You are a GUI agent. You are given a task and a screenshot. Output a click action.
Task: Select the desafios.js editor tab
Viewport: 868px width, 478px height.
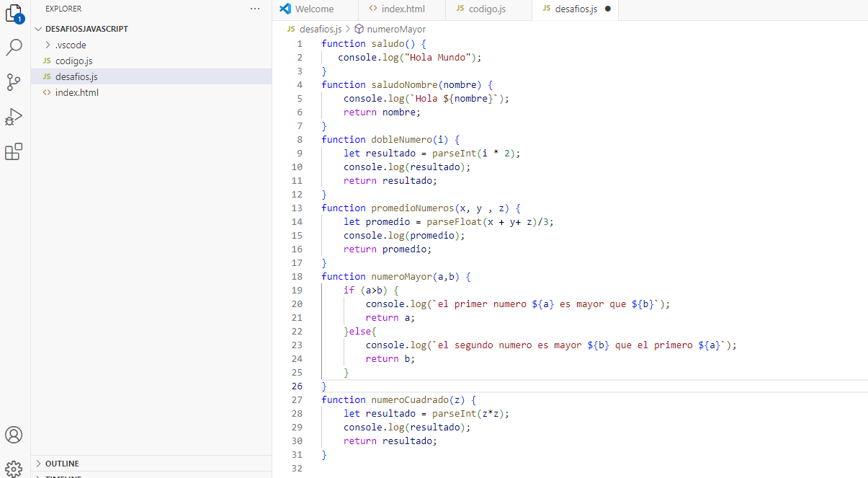click(x=574, y=9)
